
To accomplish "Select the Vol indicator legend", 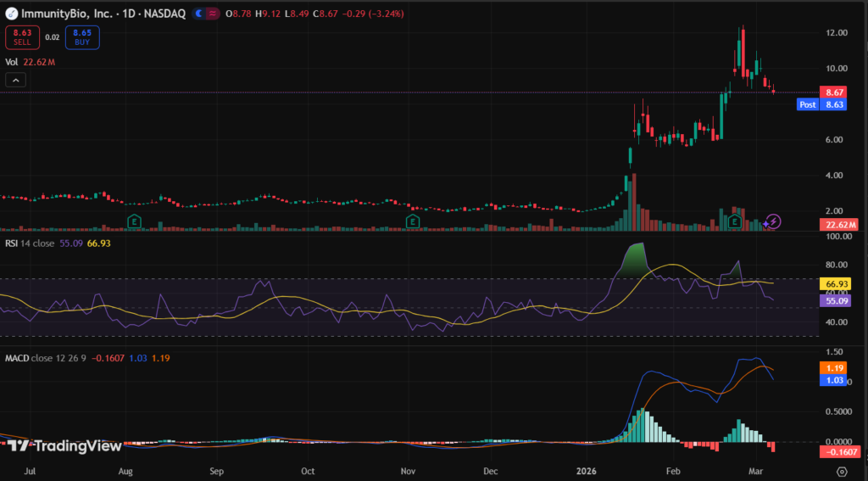I will pos(12,61).
